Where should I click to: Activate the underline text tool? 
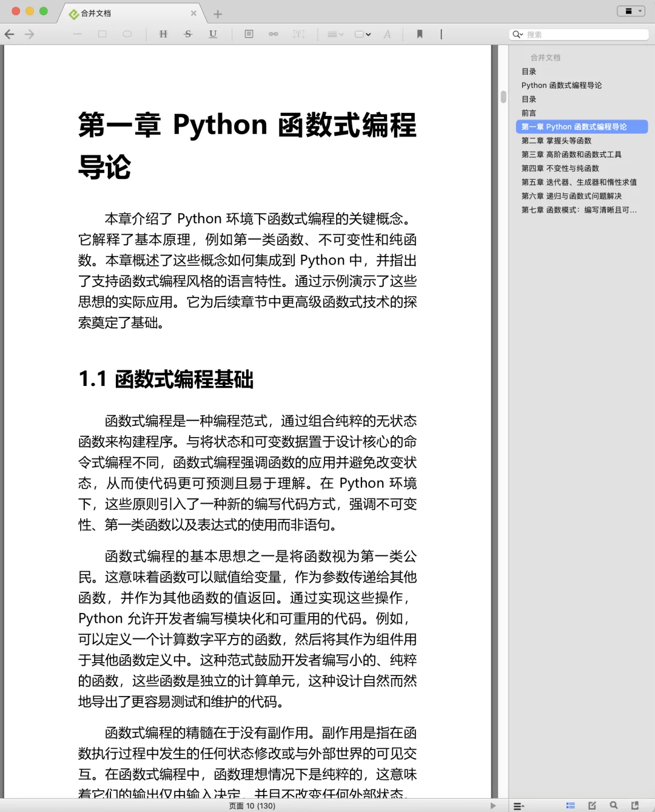pyautogui.click(x=213, y=34)
